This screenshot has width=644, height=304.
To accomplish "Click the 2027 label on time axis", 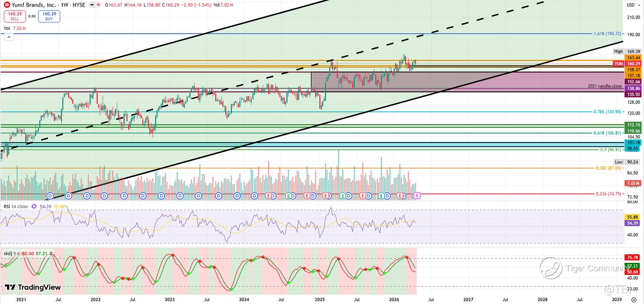I will click(468, 299).
